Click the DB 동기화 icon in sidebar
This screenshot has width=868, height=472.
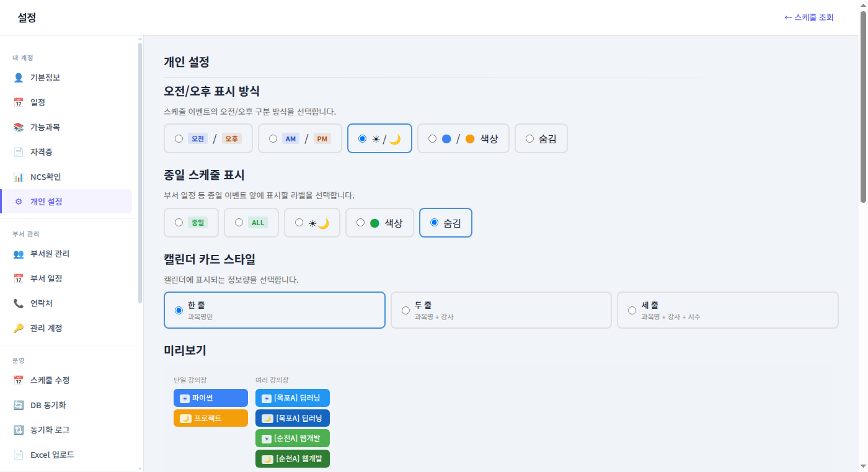pos(19,404)
